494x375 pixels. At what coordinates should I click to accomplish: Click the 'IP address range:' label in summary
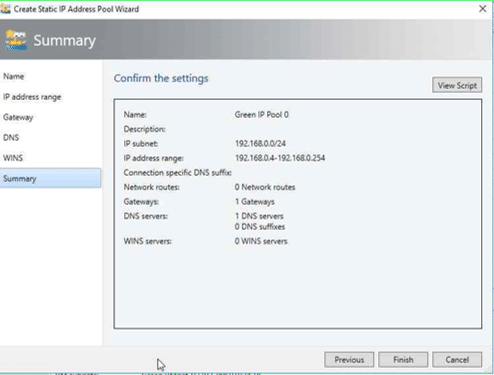[153, 158]
